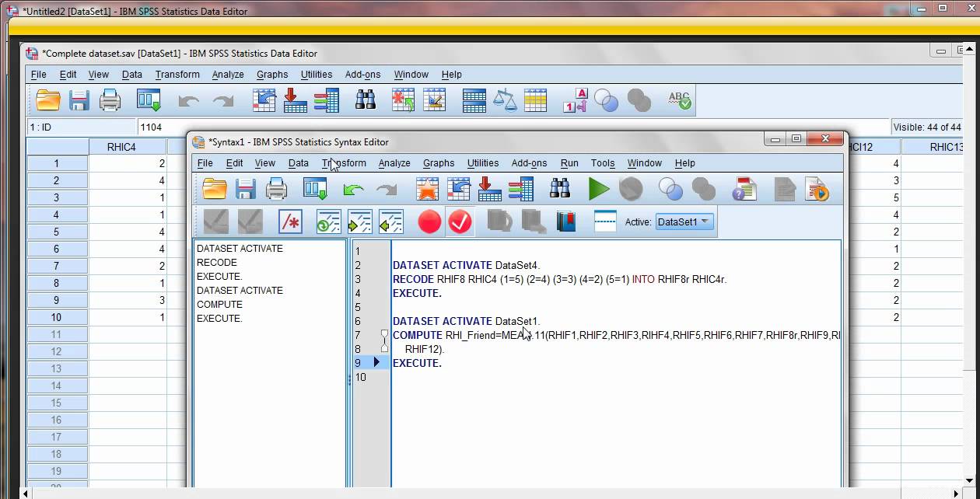Print in Data Editor toolbar
The width and height of the screenshot is (980, 499).
pos(110,100)
